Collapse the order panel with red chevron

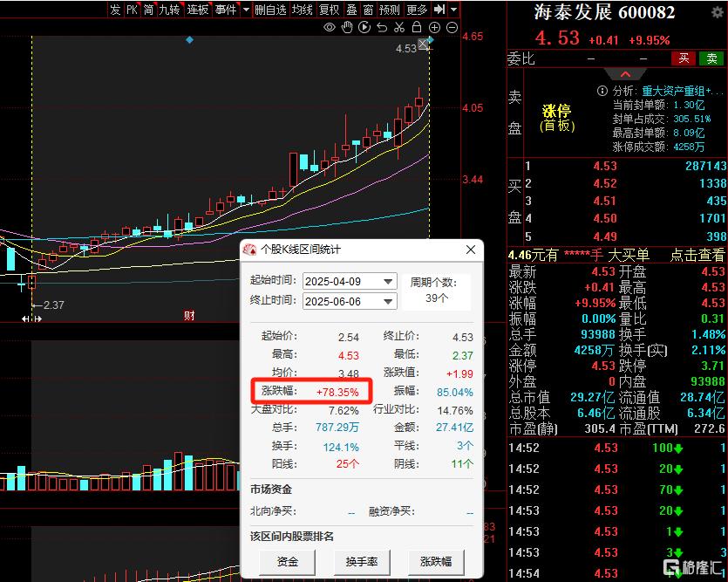625,74
